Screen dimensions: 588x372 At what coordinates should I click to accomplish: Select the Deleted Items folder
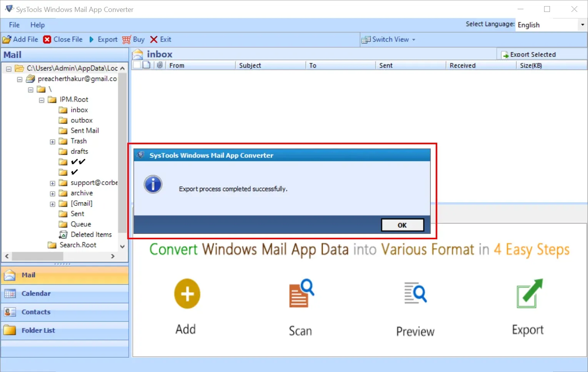click(91, 234)
